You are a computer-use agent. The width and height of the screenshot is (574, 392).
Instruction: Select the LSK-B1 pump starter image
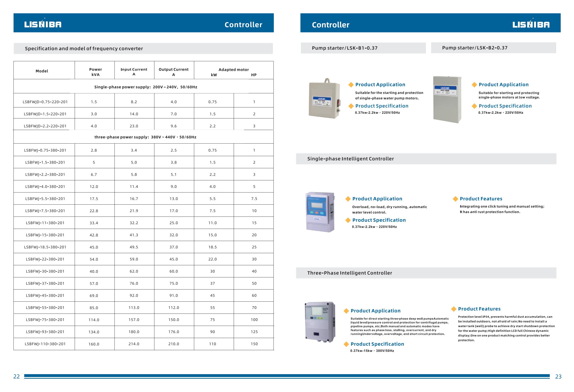(325, 99)
